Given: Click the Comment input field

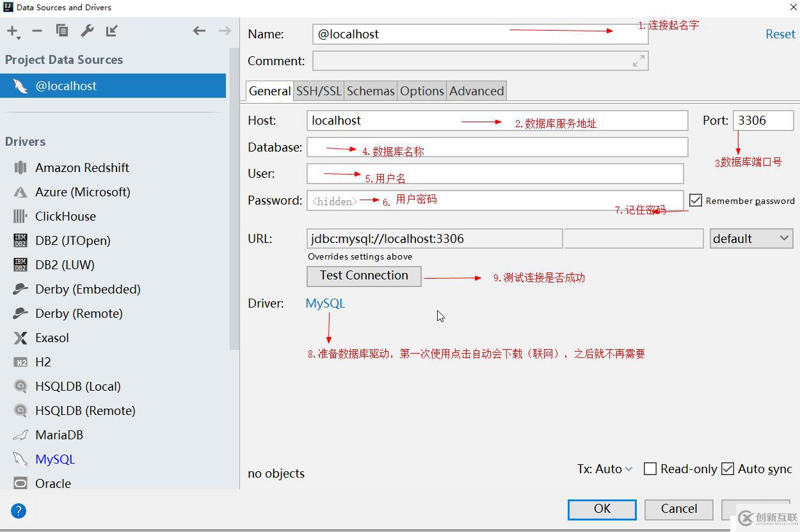Looking at the screenshot, I should 481,61.
